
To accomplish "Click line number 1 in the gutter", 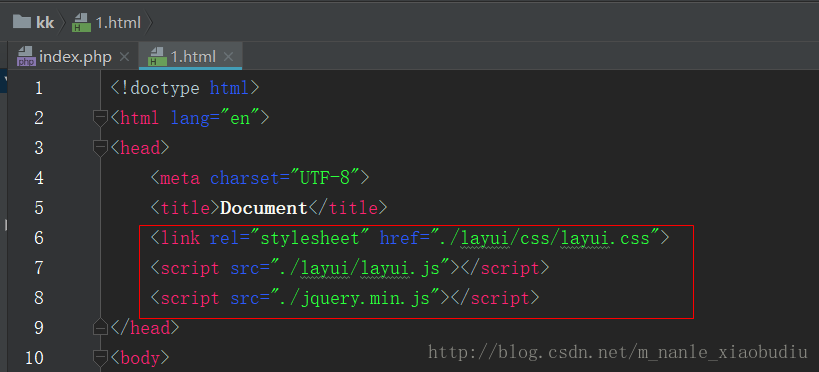I will pos(39,88).
